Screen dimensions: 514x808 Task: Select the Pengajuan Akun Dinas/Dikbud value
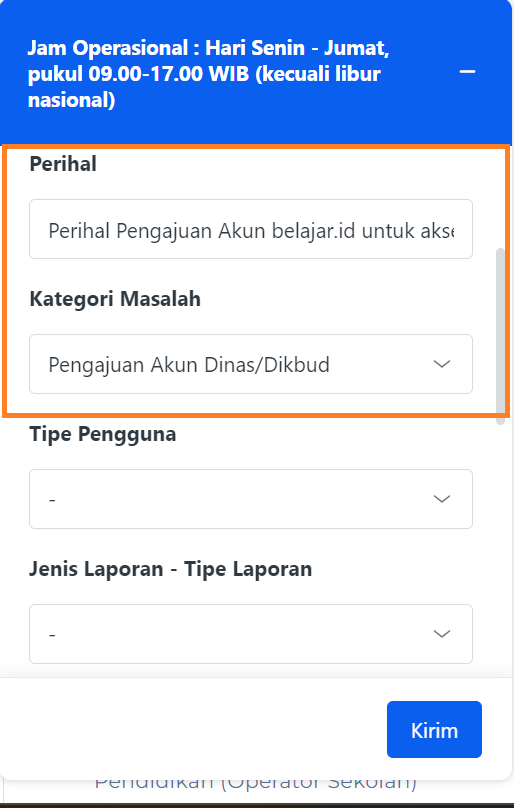click(x=189, y=364)
